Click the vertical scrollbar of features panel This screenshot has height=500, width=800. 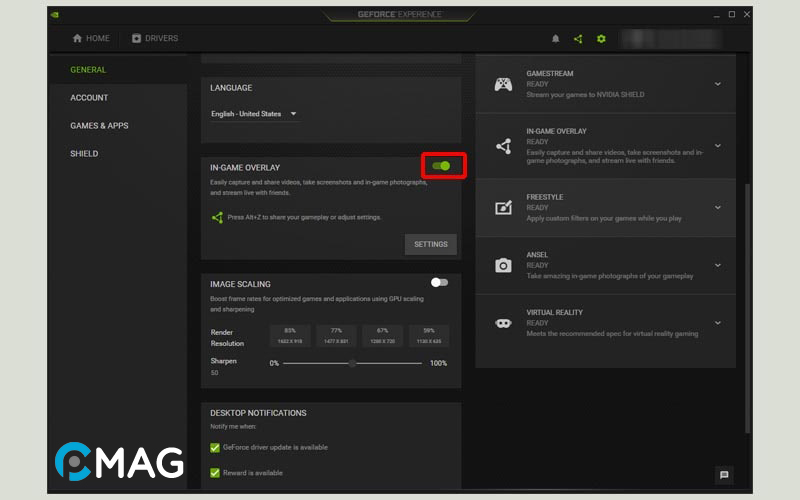747,309
